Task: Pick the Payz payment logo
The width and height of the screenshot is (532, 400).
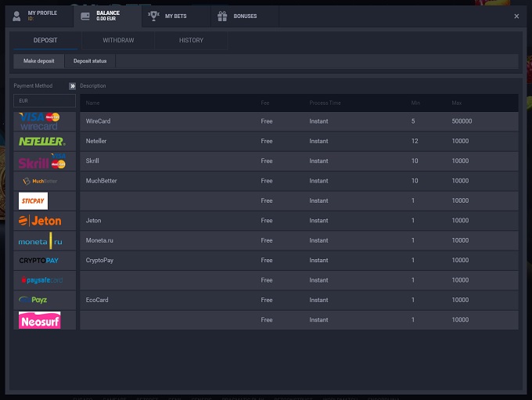Action: 34,300
